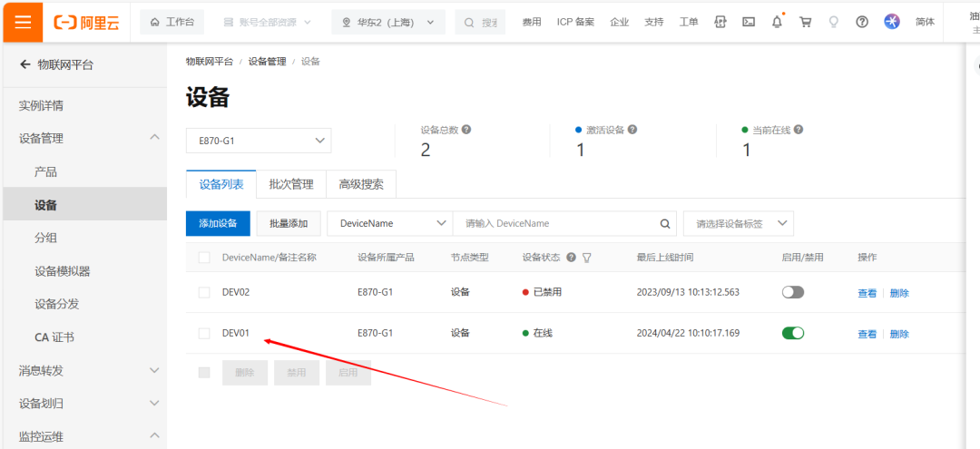The width and height of the screenshot is (980, 449).
Task: Click 查看 for DEV02
Action: (867, 293)
